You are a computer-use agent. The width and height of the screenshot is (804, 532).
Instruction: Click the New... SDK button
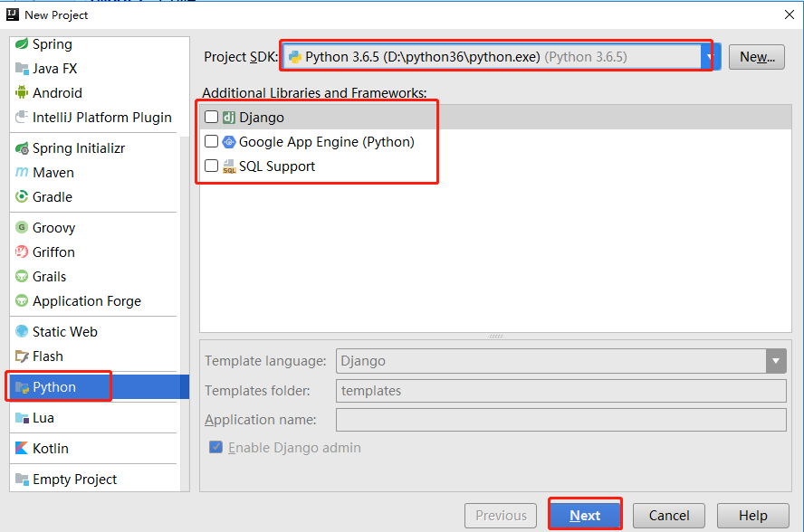tap(756, 57)
